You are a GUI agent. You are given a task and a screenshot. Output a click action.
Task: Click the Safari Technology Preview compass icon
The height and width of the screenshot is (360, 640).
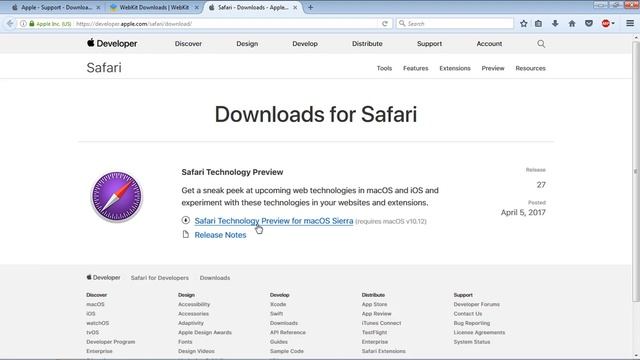[x=116, y=197]
